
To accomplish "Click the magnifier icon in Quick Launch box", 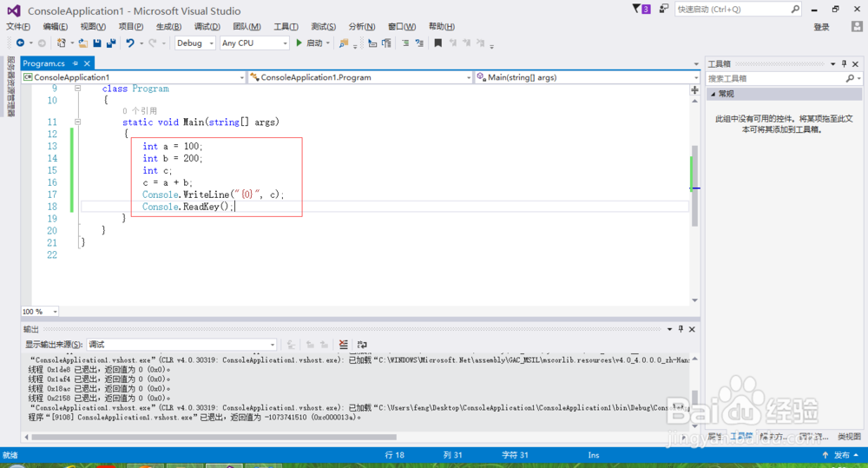I will point(795,9).
